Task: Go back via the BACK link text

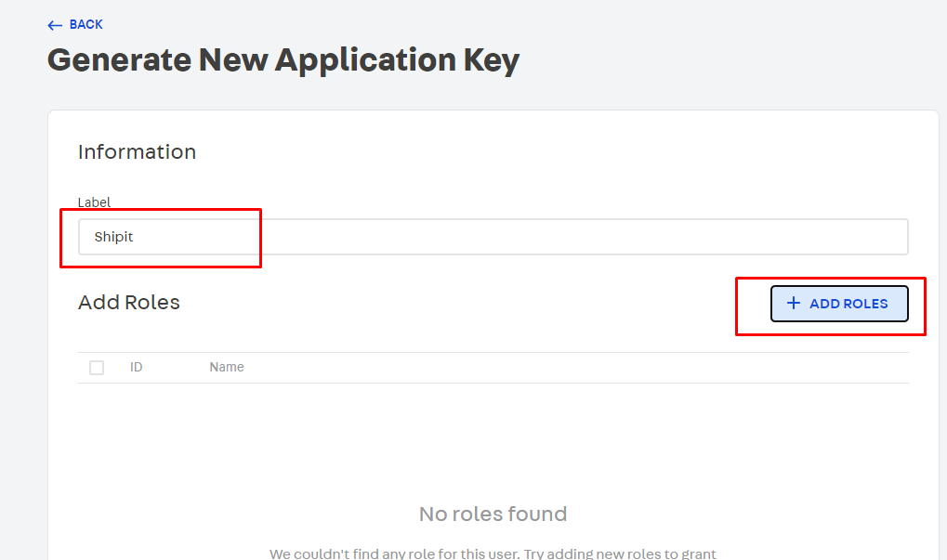Action: pyautogui.click(x=85, y=25)
